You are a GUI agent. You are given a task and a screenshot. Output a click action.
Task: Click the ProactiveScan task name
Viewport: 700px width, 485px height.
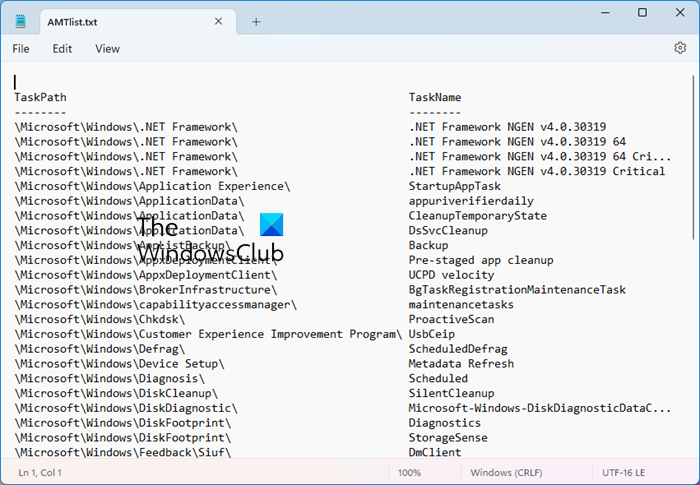tap(451, 319)
